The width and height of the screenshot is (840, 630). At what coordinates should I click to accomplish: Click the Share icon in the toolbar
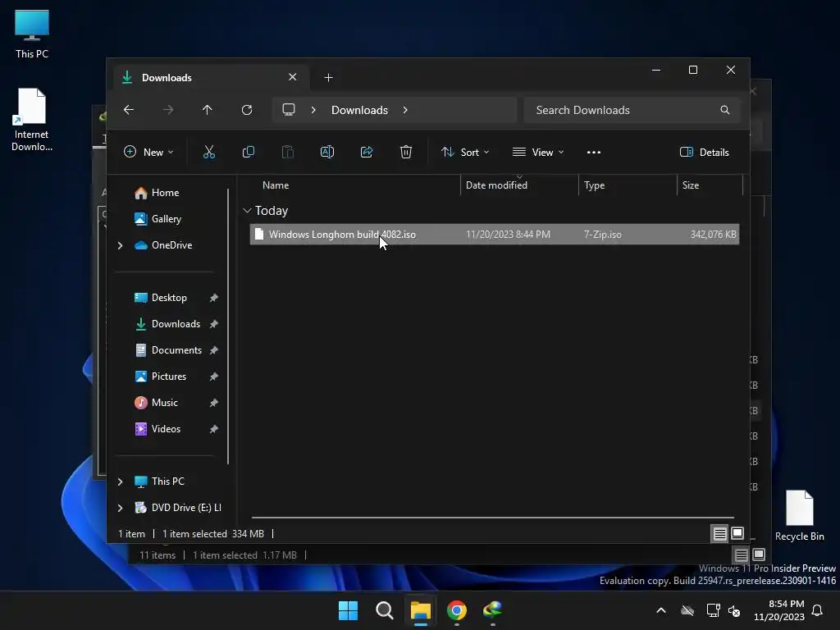click(x=367, y=152)
